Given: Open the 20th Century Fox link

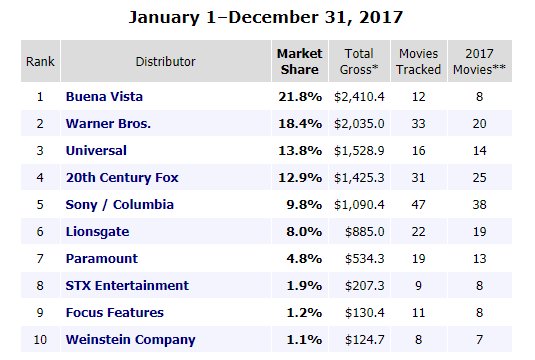Looking at the screenshot, I should coord(122,177).
